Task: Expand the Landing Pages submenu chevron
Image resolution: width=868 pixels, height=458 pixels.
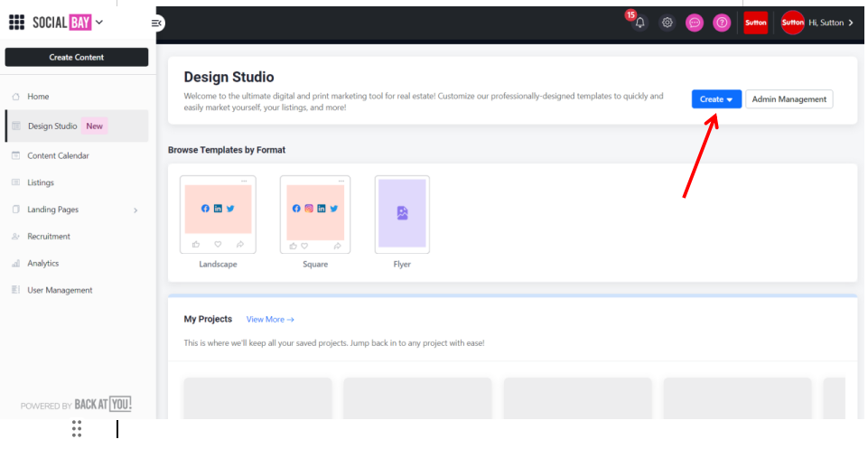Action: point(135,210)
